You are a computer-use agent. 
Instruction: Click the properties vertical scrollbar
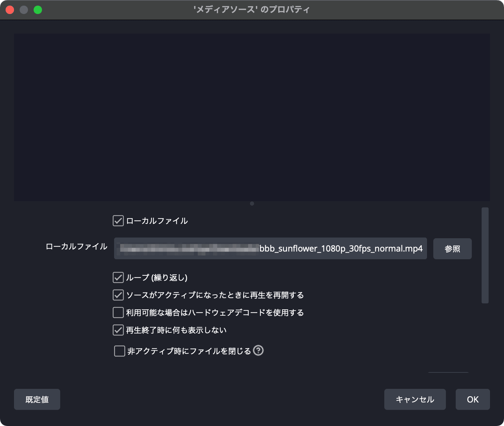point(485,255)
